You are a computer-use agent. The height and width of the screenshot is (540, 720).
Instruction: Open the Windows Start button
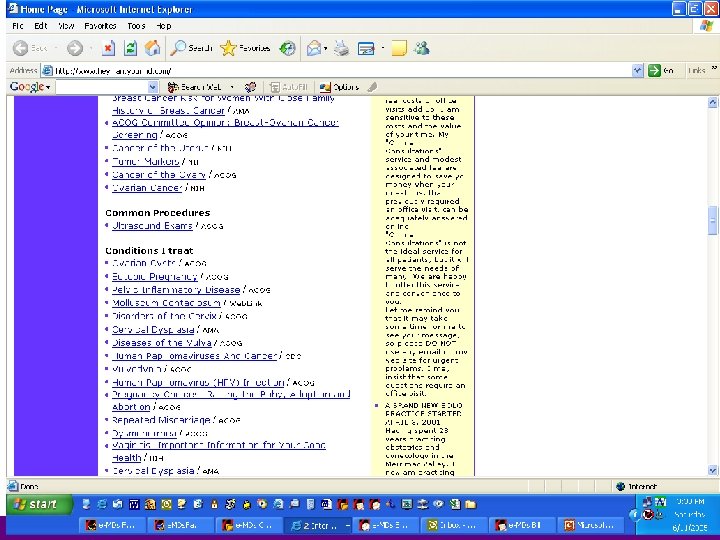coord(39,504)
